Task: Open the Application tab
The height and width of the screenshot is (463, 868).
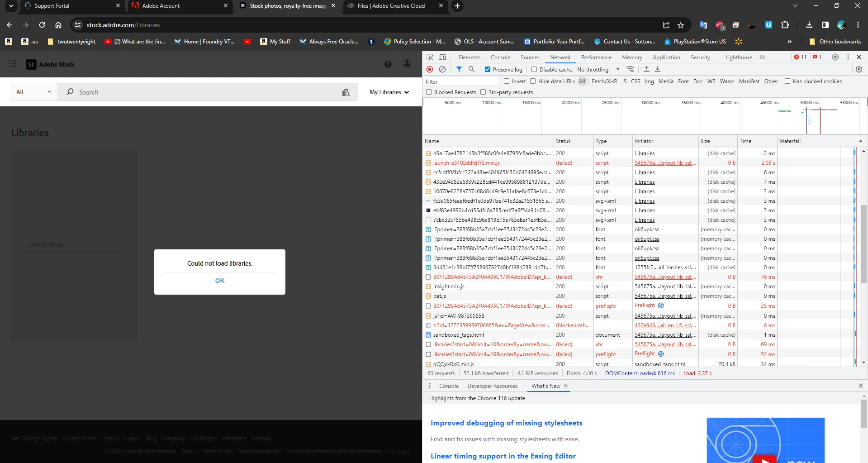Action: click(x=666, y=57)
